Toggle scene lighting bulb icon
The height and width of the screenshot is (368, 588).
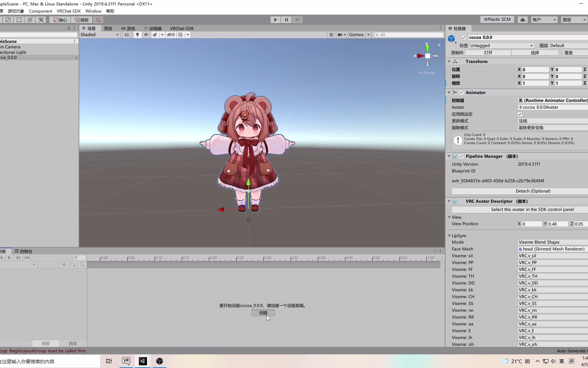pos(137,35)
